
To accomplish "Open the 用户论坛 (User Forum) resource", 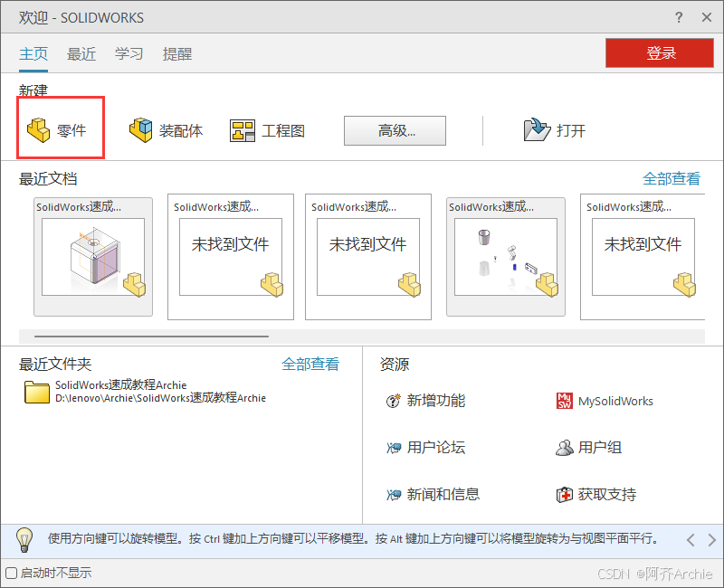I will (x=425, y=447).
